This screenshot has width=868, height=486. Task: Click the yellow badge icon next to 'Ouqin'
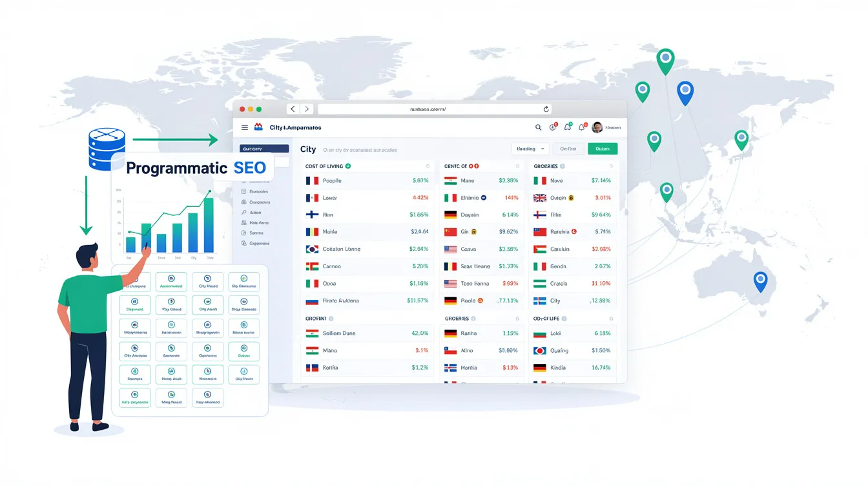tap(572, 198)
